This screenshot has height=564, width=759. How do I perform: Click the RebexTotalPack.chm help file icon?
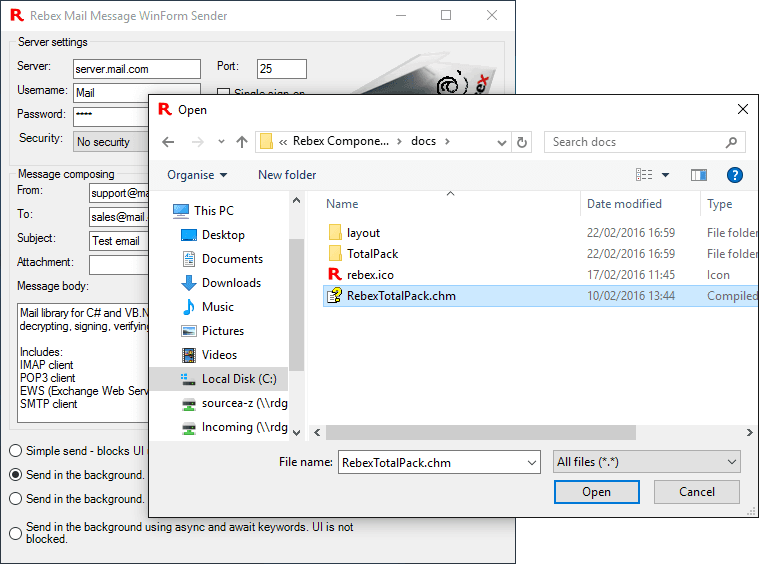coord(334,295)
